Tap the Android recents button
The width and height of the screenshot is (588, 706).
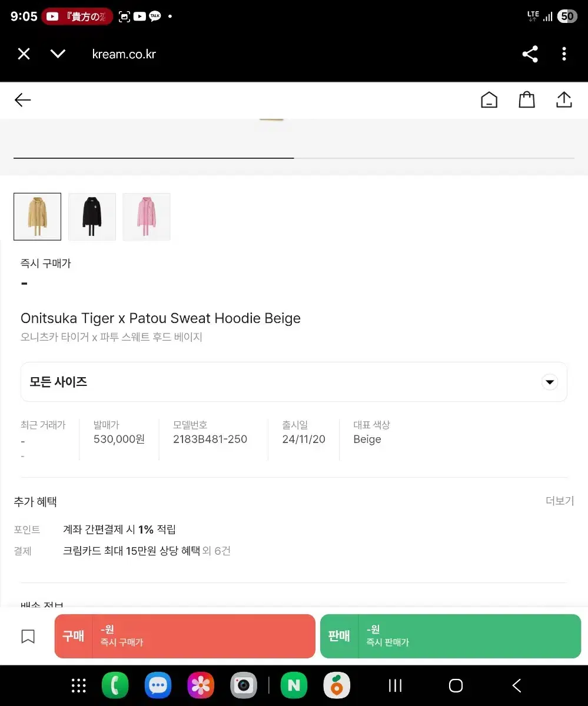pos(396,685)
